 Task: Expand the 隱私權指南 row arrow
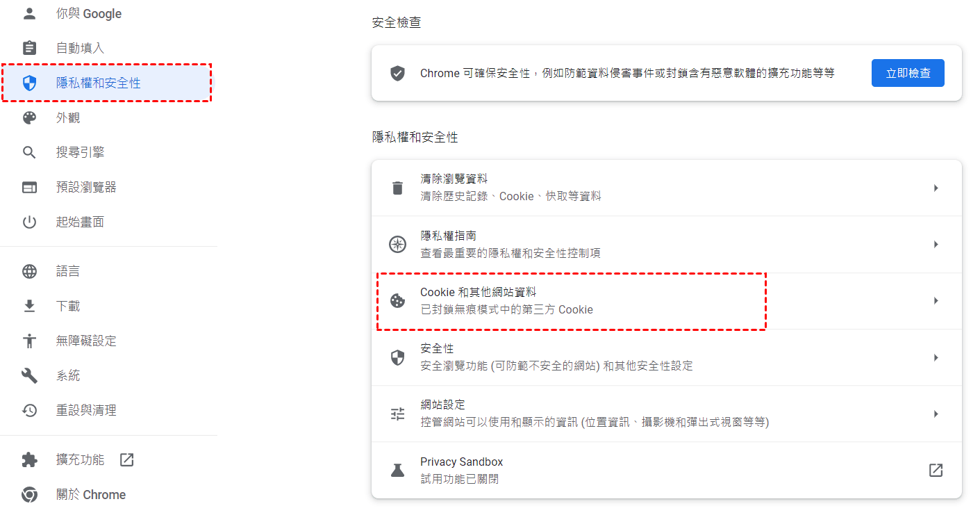[936, 245]
